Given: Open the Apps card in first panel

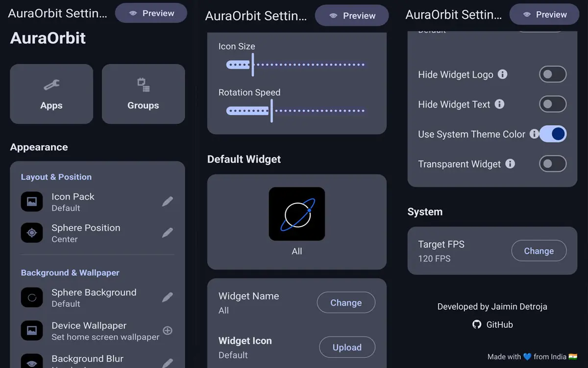Looking at the screenshot, I should (51, 94).
